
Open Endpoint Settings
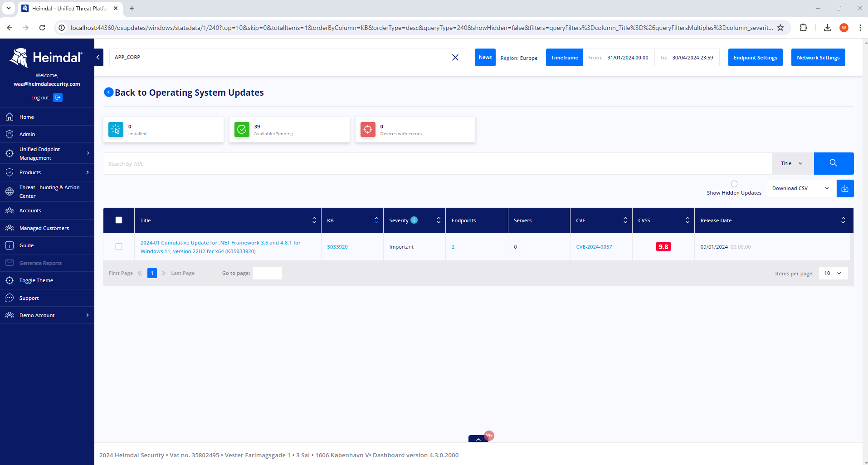(756, 58)
